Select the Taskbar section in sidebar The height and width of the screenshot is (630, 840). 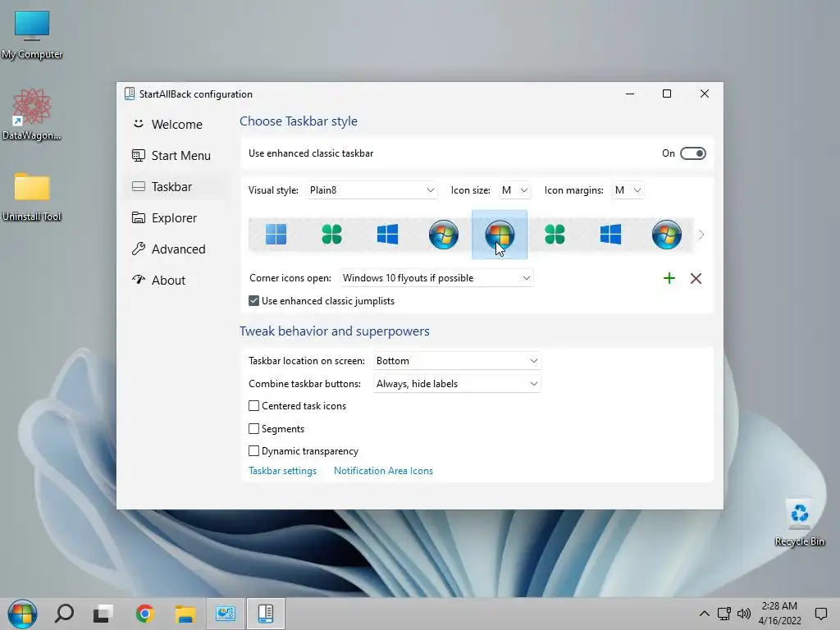(177, 186)
